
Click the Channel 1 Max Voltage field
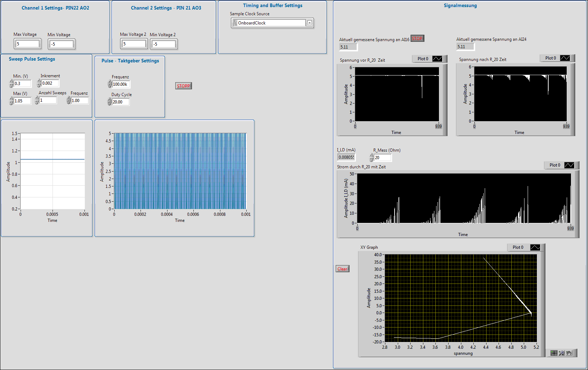click(28, 44)
